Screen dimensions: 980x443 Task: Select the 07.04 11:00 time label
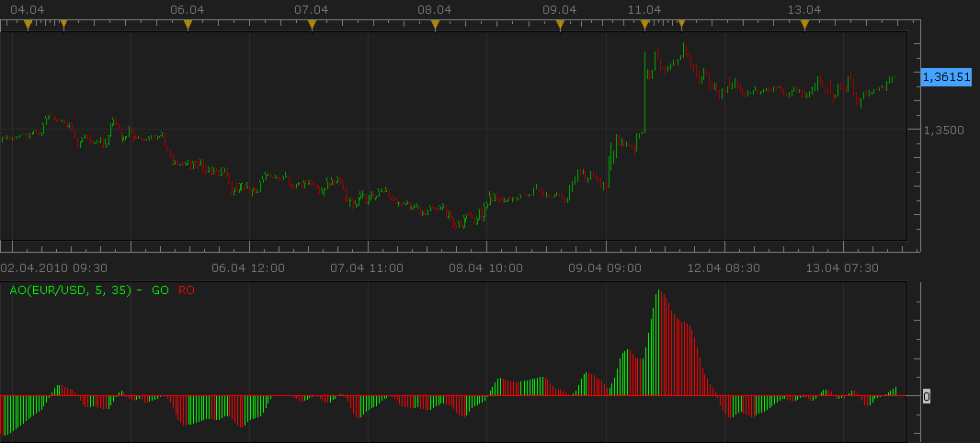[x=366, y=268]
